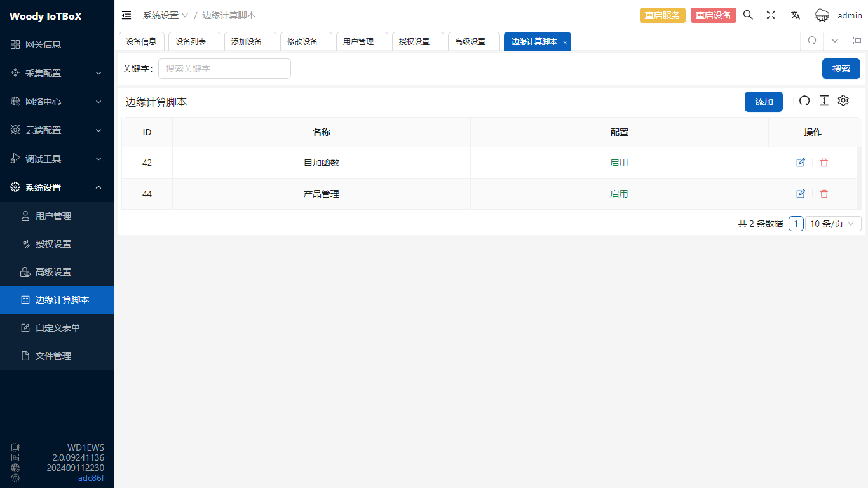868x488 pixels.
Task: Close the 边缘计算脚本 tab
Action: [565, 43]
